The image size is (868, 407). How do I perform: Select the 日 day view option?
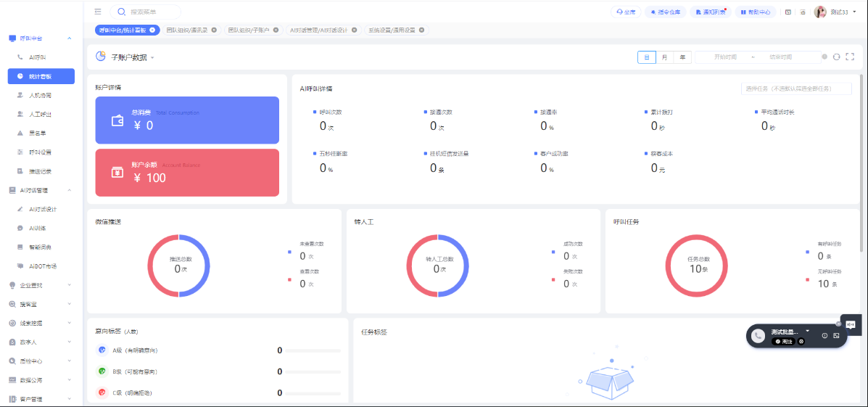(646, 57)
